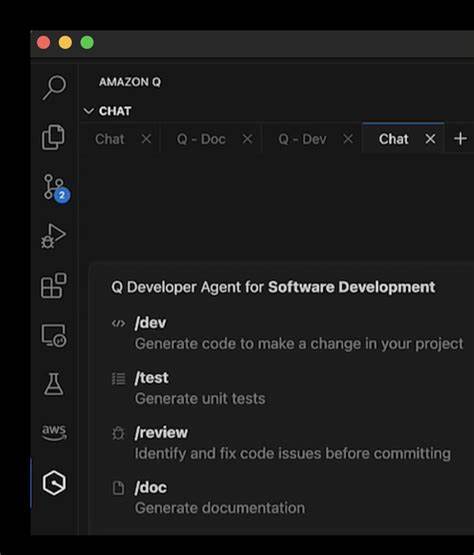Open the Run and Debug view

tap(53, 236)
